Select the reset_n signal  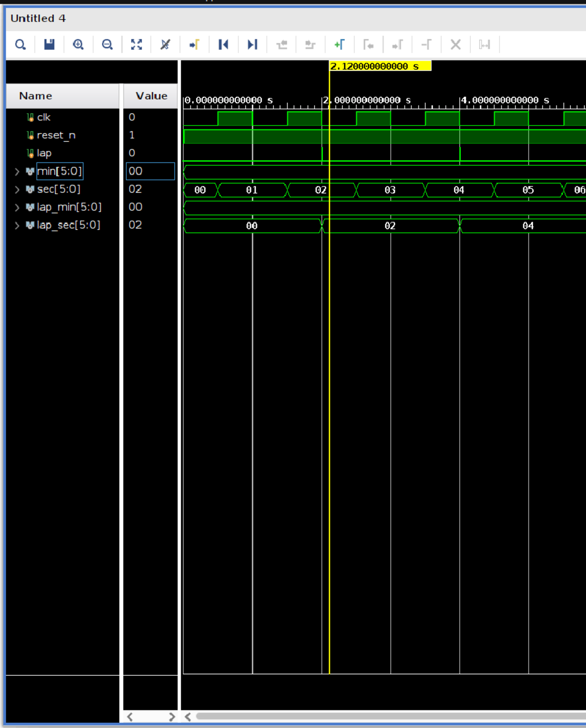click(x=56, y=135)
